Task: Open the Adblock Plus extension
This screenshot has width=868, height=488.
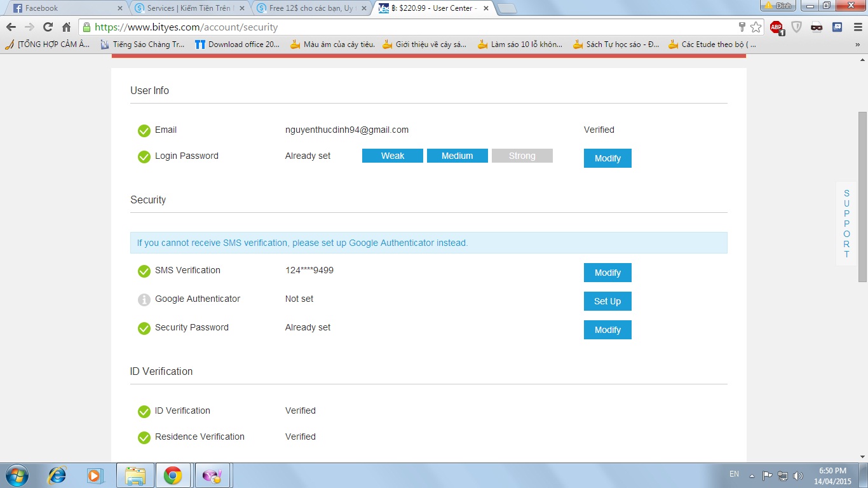Action: [776, 27]
